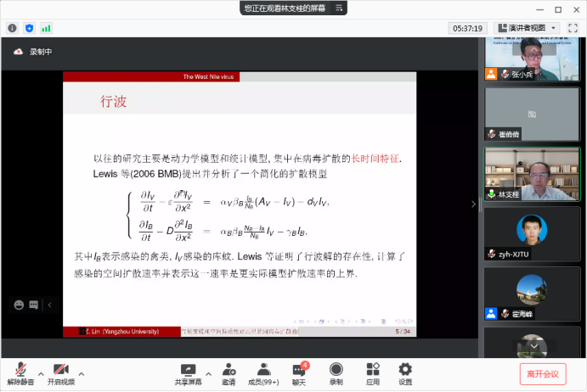Screen dimensions: 587x392
Task: Expand audio options arrow beside microphone
Action: [x=40, y=372]
